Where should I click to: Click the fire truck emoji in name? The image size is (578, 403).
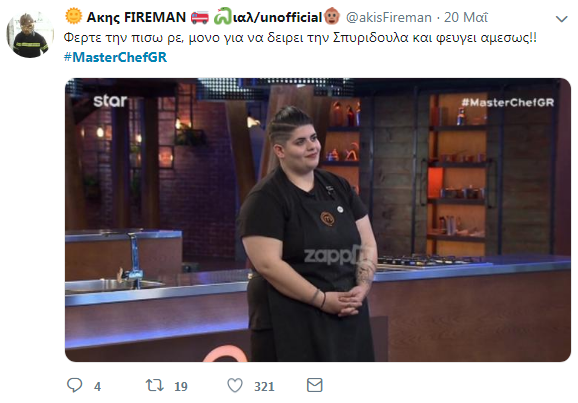[199, 17]
